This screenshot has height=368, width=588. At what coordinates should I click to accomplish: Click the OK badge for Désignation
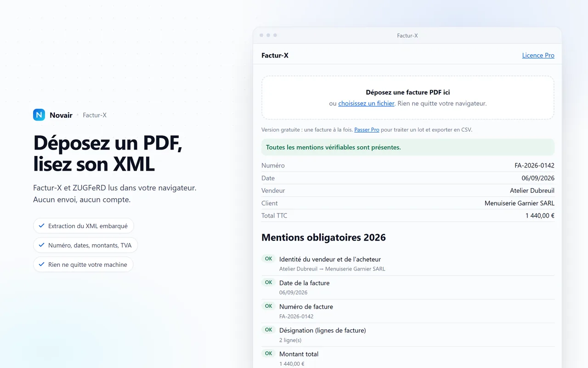[269, 330]
